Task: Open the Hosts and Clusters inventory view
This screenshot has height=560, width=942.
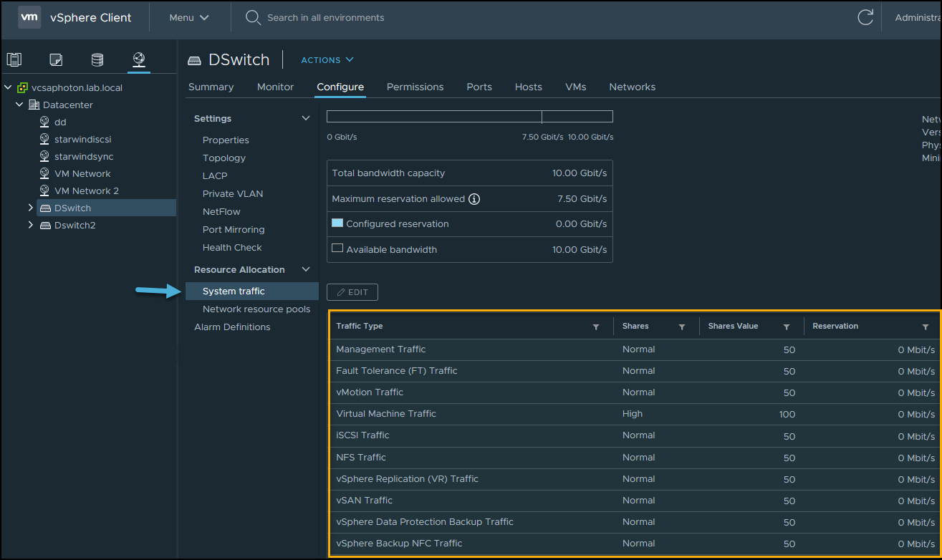Action: [x=14, y=59]
